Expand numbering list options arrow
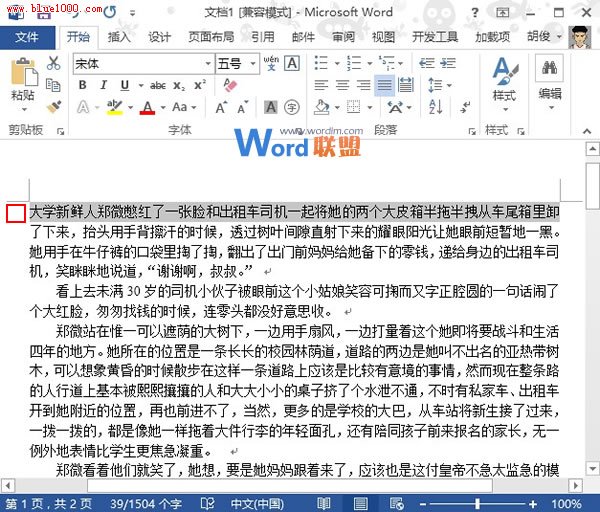600x512 pixels. pos(370,64)
